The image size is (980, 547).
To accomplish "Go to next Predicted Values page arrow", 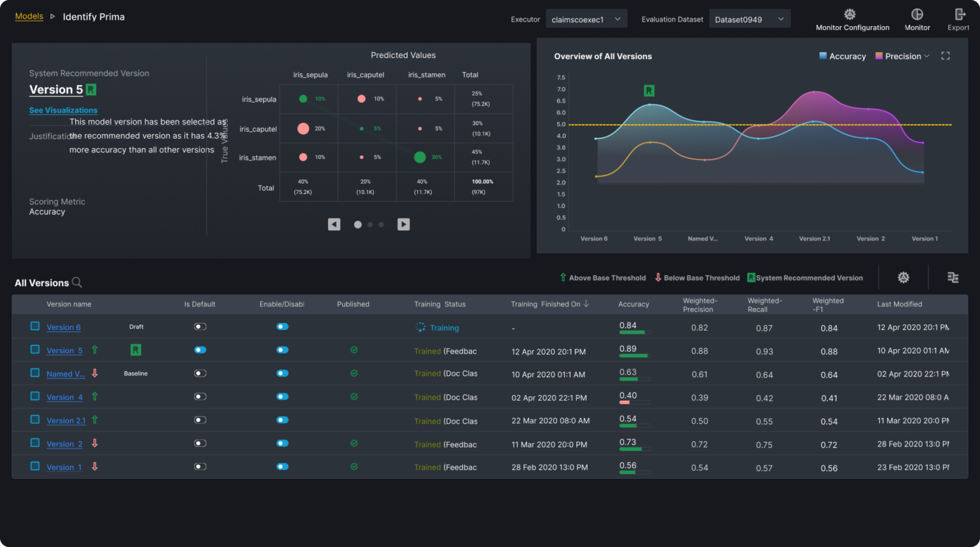I will pos(403,224).
